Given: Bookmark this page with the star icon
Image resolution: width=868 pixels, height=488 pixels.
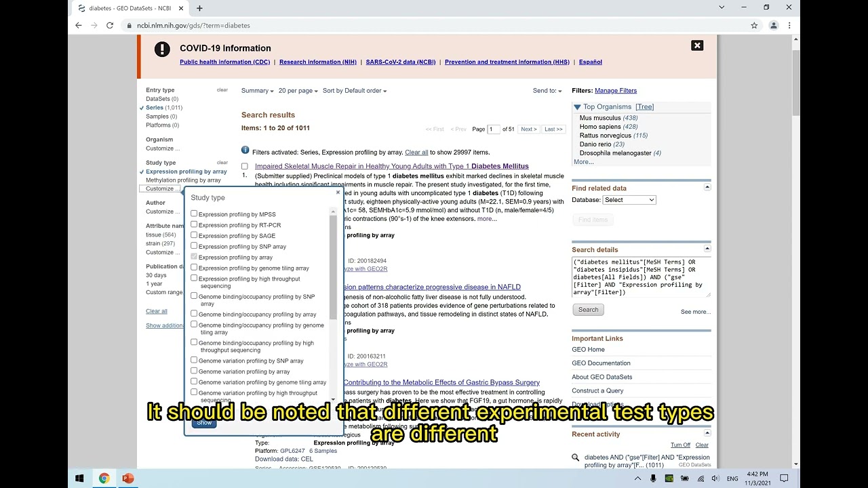Looking at the screenshot, I should 754,25.
